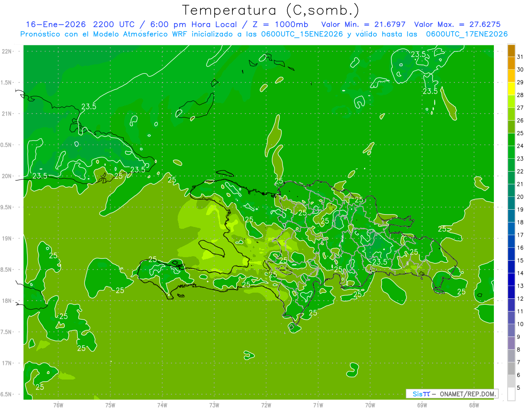Click the dark orange legend swatch above 31
532x411 pixels.
click(511, 51)
